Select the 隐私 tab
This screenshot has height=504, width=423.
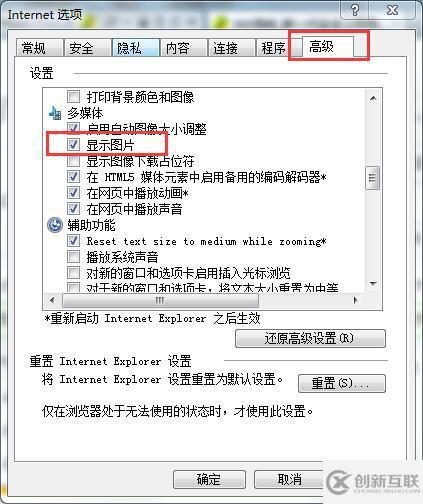pyautogui.click(x=136, y=48)
